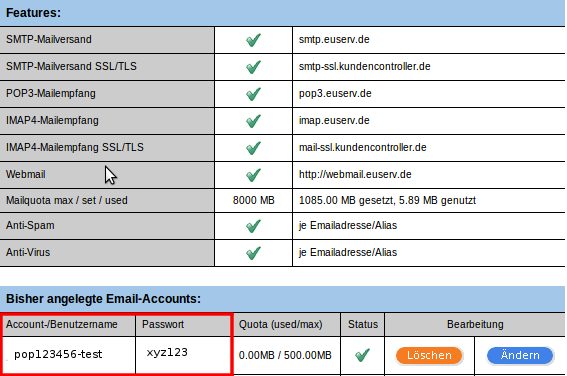
Task: Select smtp-ssl.kundencontroller.de server name
Action: point(364,67)
